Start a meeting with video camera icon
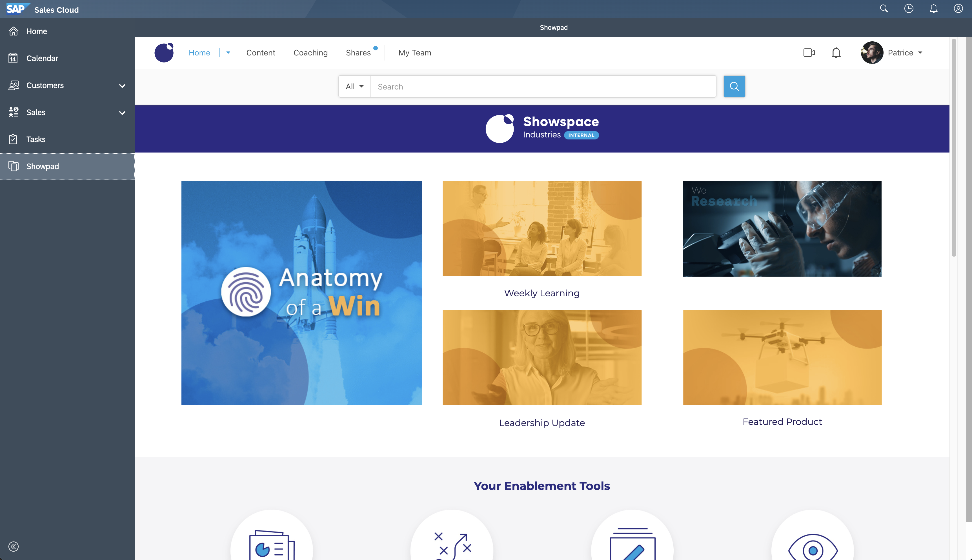 809,53
